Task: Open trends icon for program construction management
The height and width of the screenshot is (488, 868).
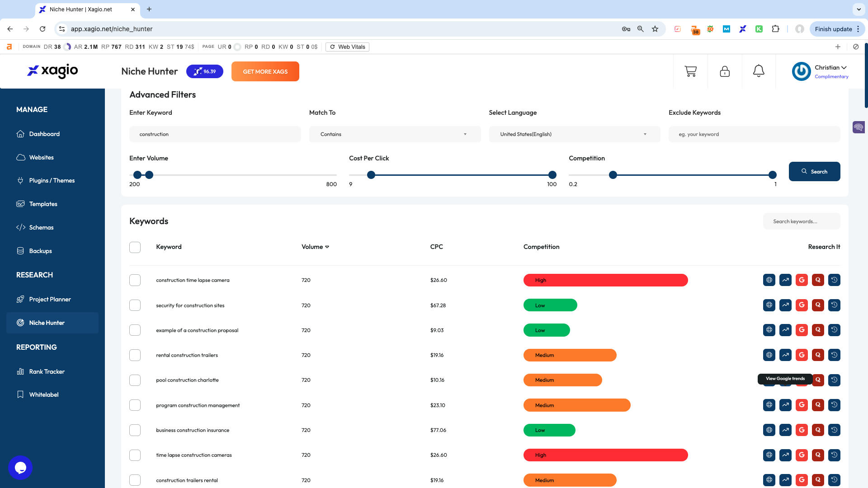Action: pyautogui.click(x=785, y=405)
